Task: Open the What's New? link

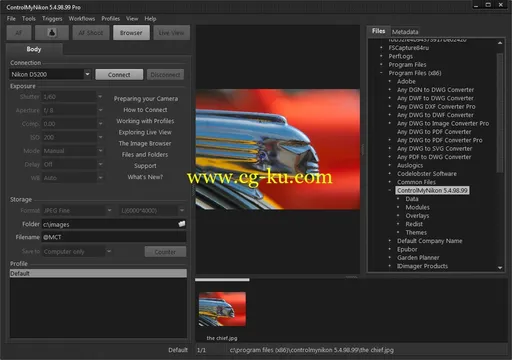Action: 145,177
